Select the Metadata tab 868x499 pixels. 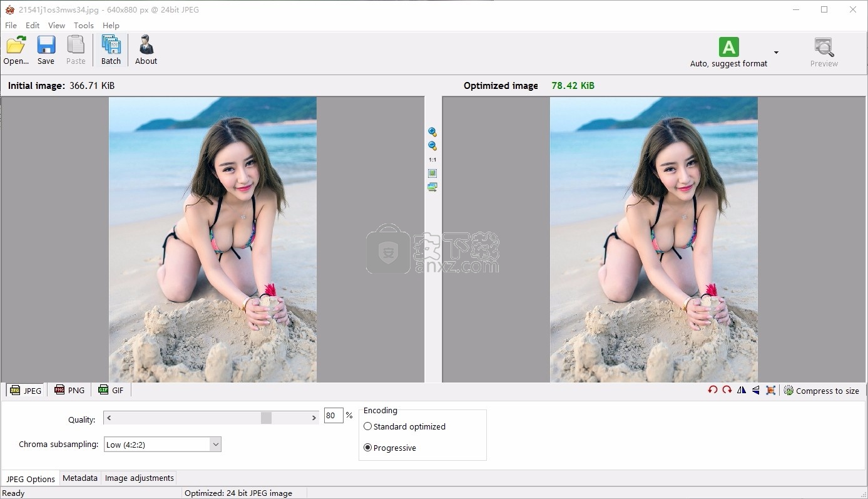[80, 478]
